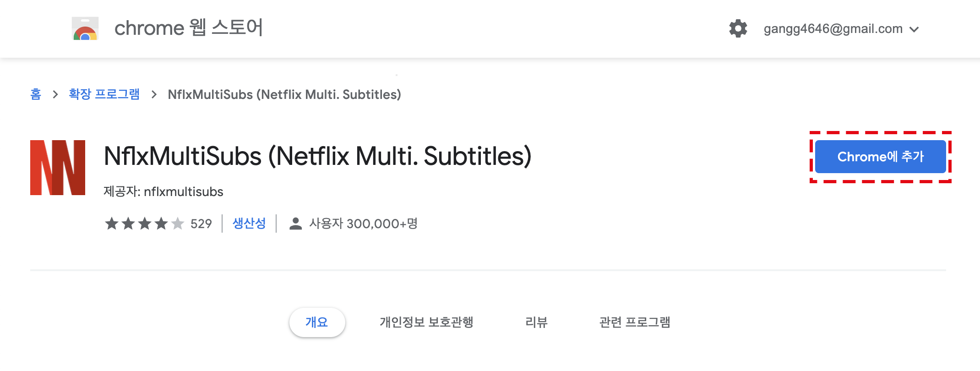Click the Chrome Web Store logo icon
This screenshot has height=371, width=980.
click(85, 28)
